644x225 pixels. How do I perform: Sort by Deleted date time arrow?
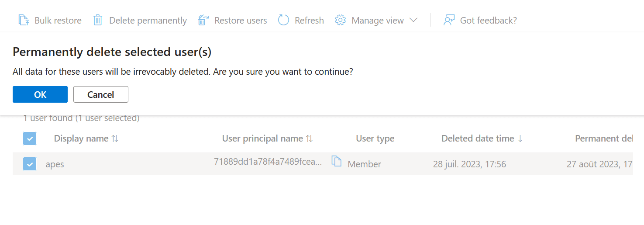tap(520, 138)
